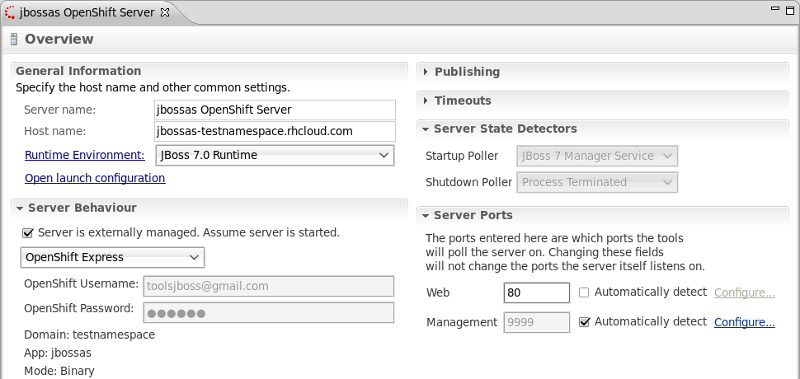Click the red JBoss server icon in the editor tab
The width and height of the screenshot is (800, 379).
[x=10, y=13]
